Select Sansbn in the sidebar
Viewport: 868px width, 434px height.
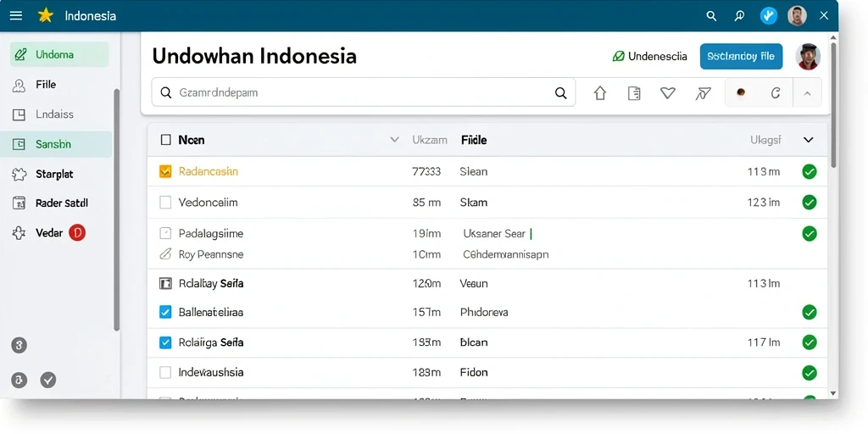pos(56,144)
